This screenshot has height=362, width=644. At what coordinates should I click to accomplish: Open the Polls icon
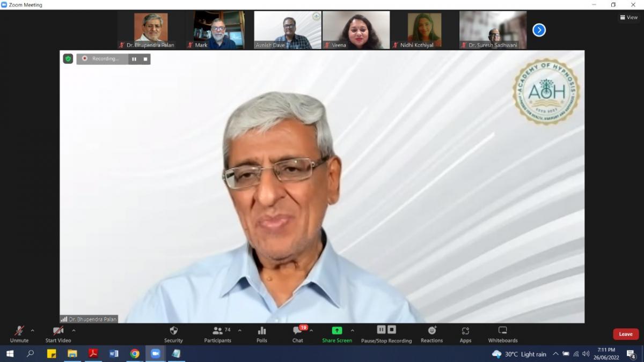coord(262,334)
